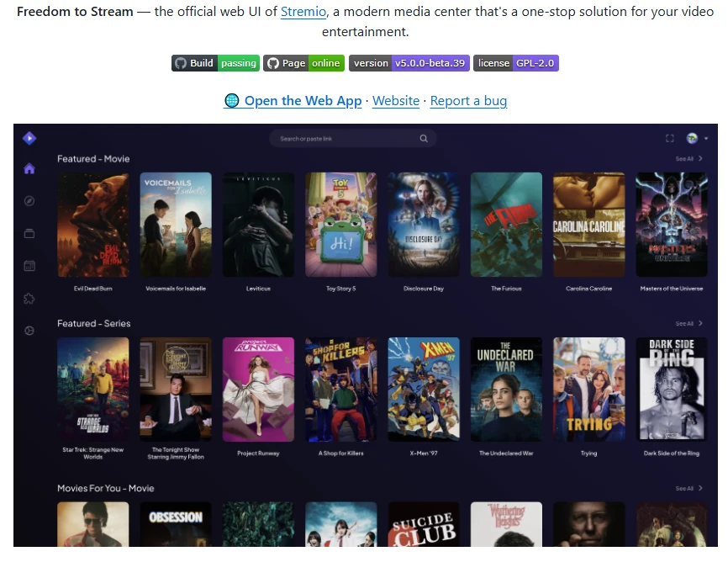This screenshot has width=728, height=562.
Task: Click See All for Featured - Series
Action: [689, 323]
